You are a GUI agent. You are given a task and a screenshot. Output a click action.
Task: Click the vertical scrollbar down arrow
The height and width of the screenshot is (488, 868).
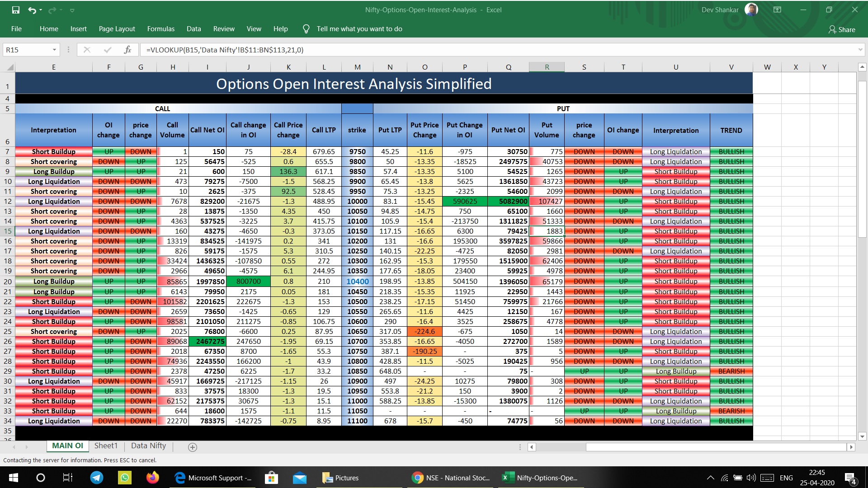[x=862, y=436]
